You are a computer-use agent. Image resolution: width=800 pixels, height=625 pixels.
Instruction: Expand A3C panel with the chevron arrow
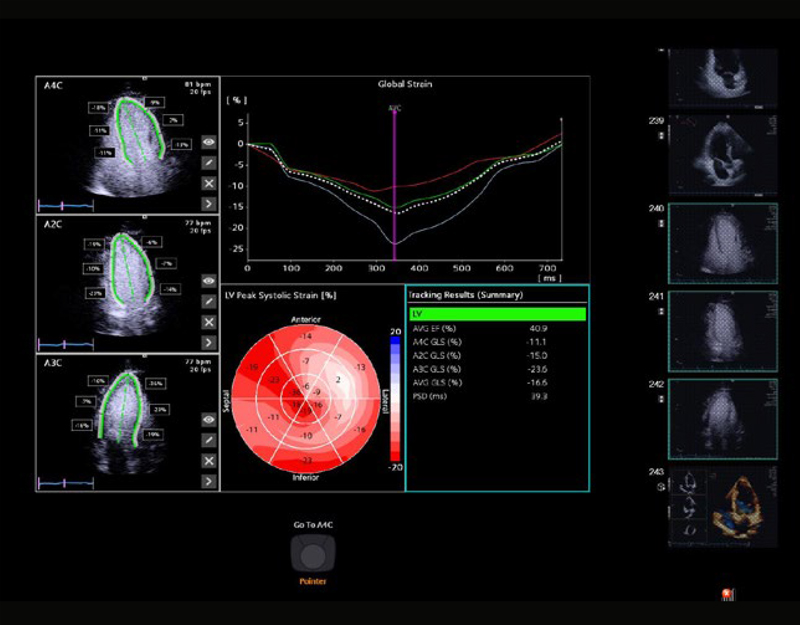(x=209, y=481)
